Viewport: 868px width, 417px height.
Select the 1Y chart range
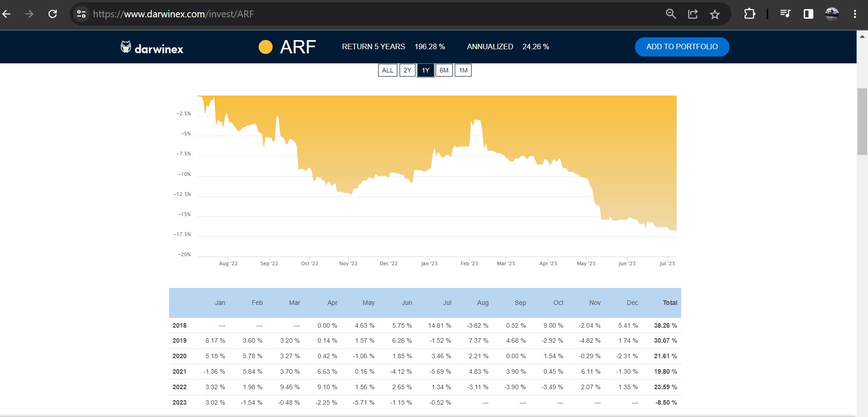tap(426, 70)
